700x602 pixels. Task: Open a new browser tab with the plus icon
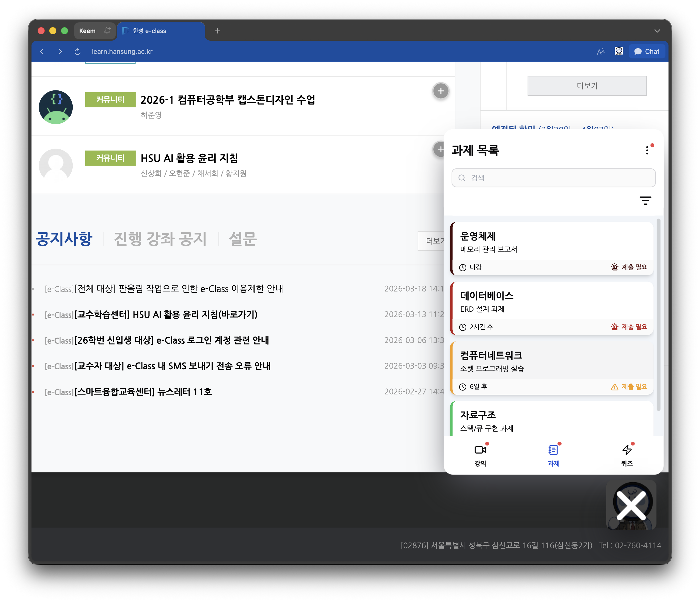coord(217,31)
